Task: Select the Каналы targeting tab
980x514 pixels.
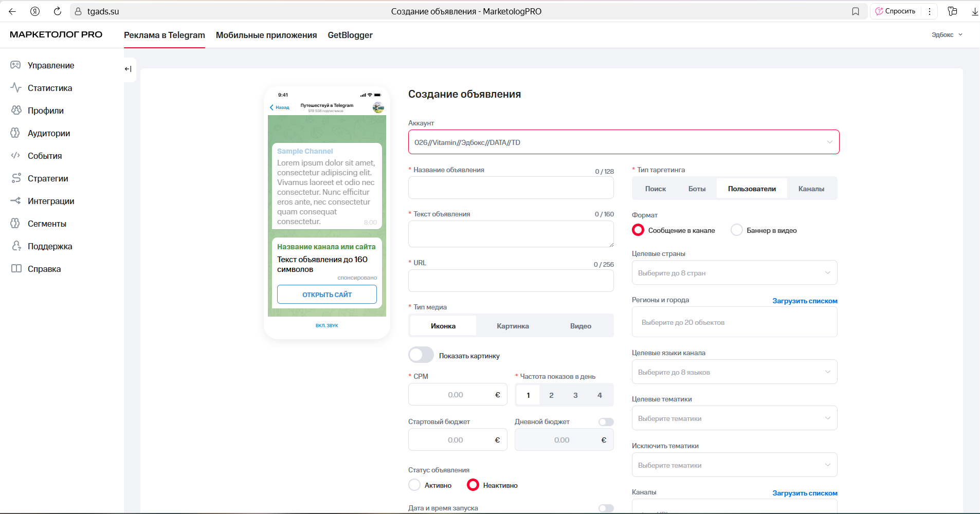Action: click(x=811, y=188)
